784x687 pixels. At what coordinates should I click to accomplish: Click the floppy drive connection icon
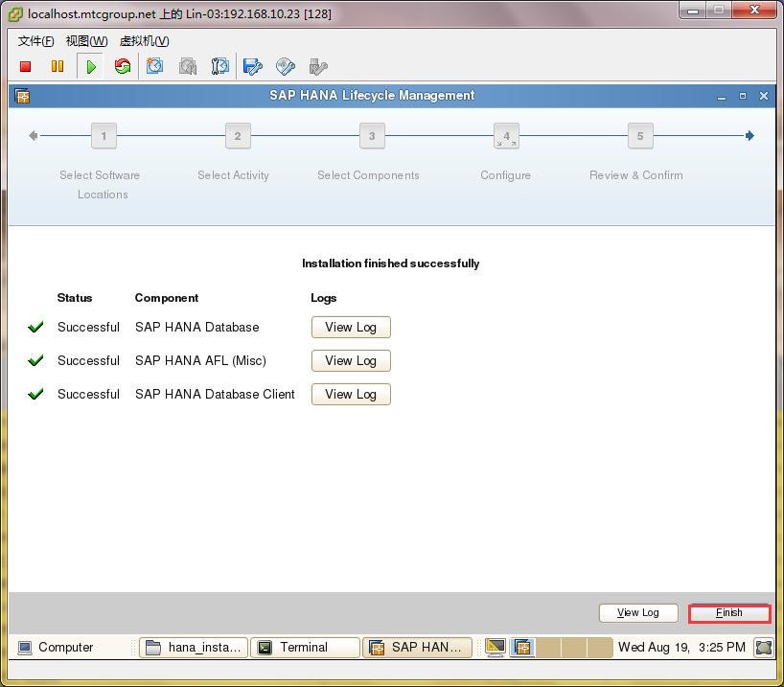click(252, 66)
